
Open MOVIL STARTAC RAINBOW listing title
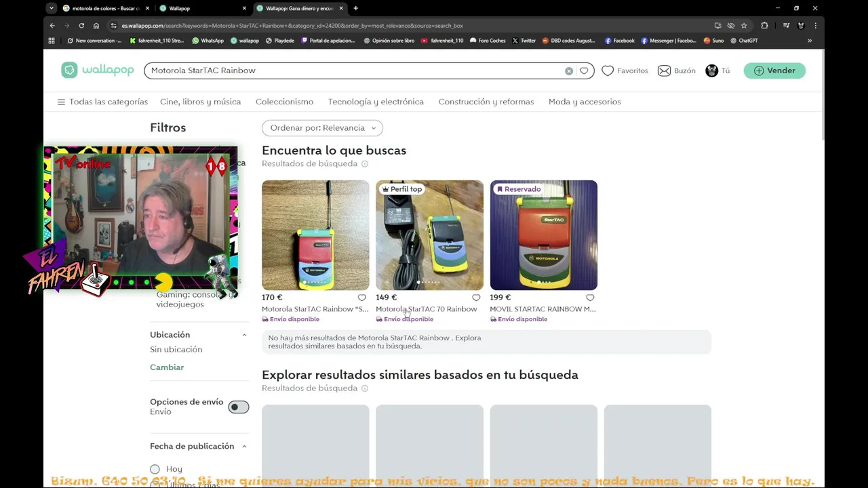tap(542, 309)
